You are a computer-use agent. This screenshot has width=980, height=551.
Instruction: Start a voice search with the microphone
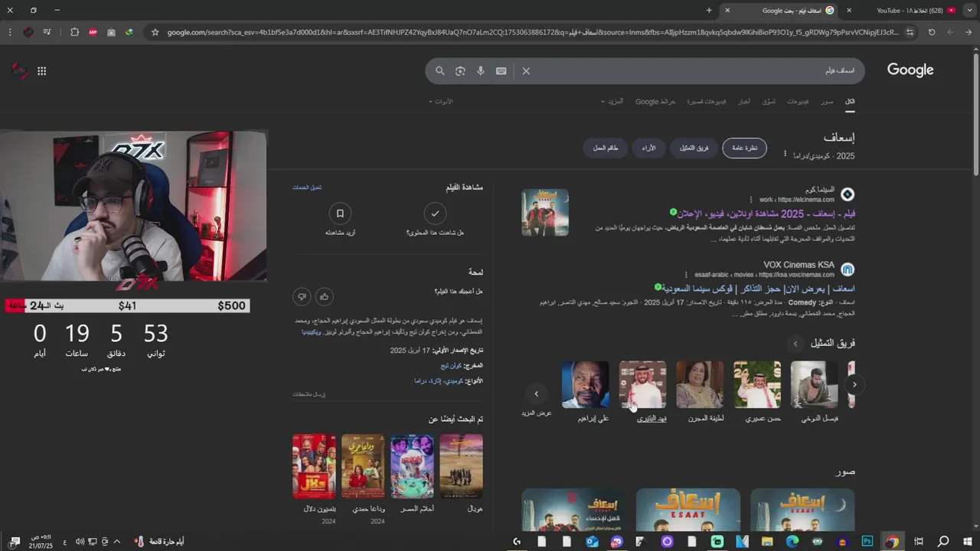pyautogui.click(x=481, y=71)
